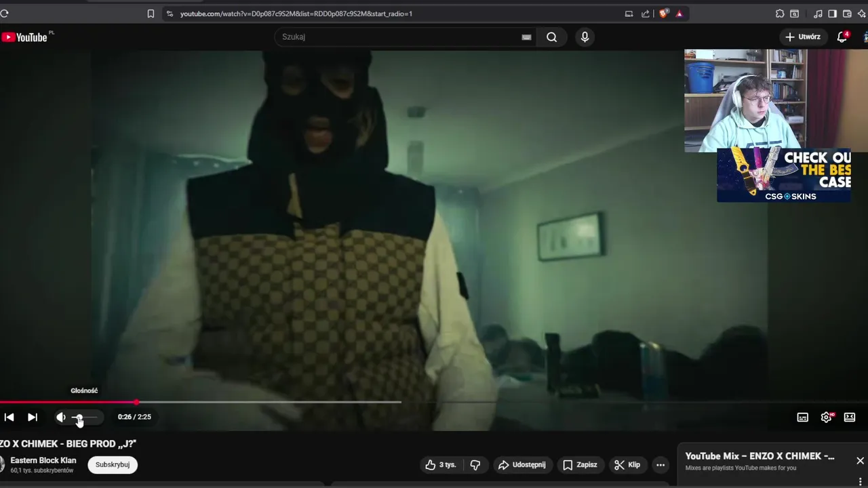This screenshot has width=868, height=488.
Task: Open the Eastern Block Klan channel link
Action: pyautogui.click(x=43, y=460)
